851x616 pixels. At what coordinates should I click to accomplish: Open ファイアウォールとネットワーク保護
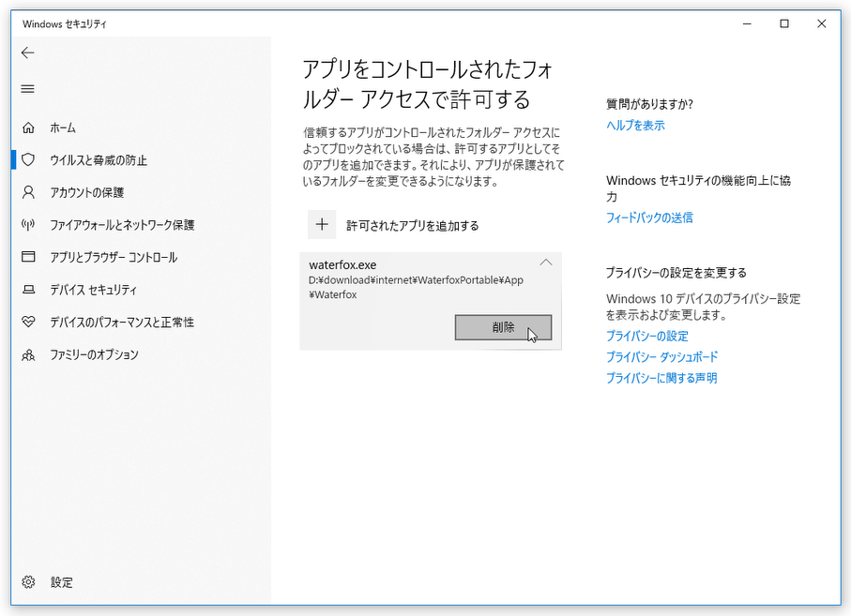coord(122,225)
